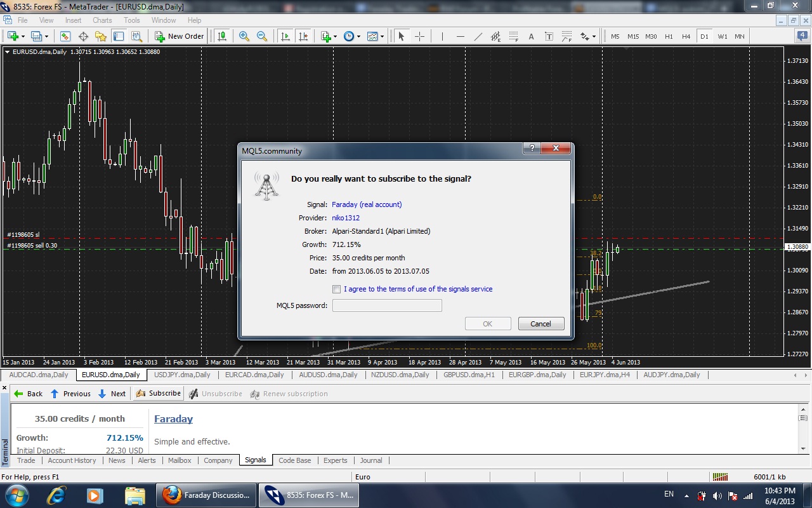The width and height of the screenshot is (812, 508).
Task: Switch timeframe to H1
Action: pos(669,36)
